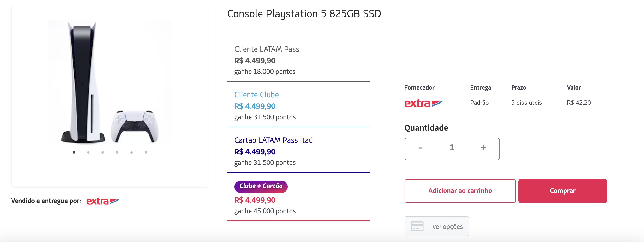Select the fourth image carousel dot
Viewport: 644px width, 242px height.
(117, 152)
